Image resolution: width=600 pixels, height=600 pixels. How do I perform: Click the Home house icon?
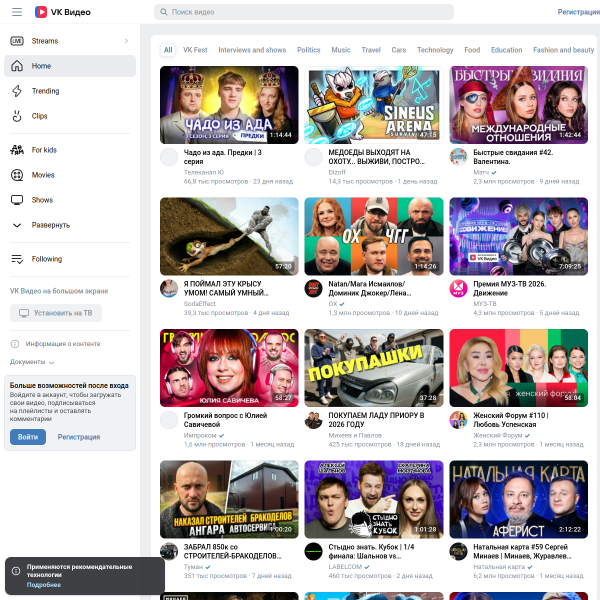tap(17, 66)
